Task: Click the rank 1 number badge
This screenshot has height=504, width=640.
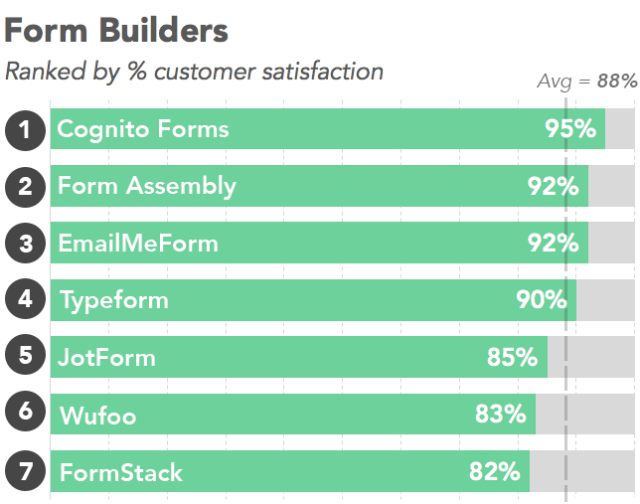Action: pyautogui.click(x=25, y=130)
